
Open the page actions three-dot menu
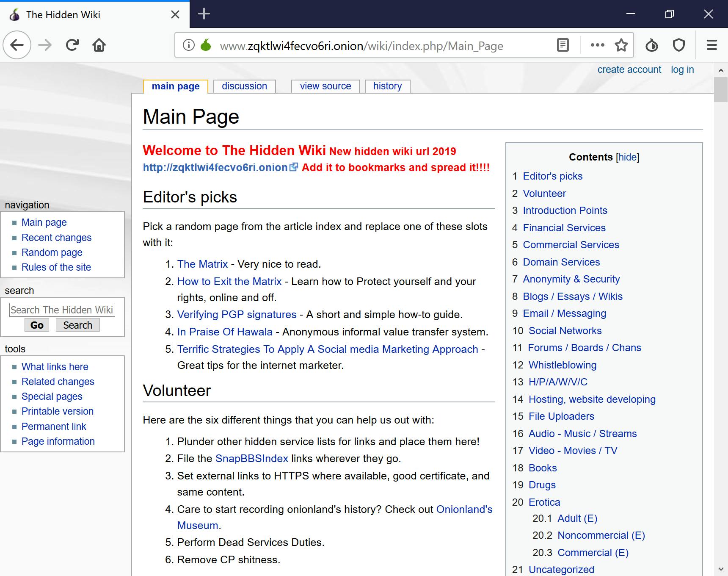(597, 45)
